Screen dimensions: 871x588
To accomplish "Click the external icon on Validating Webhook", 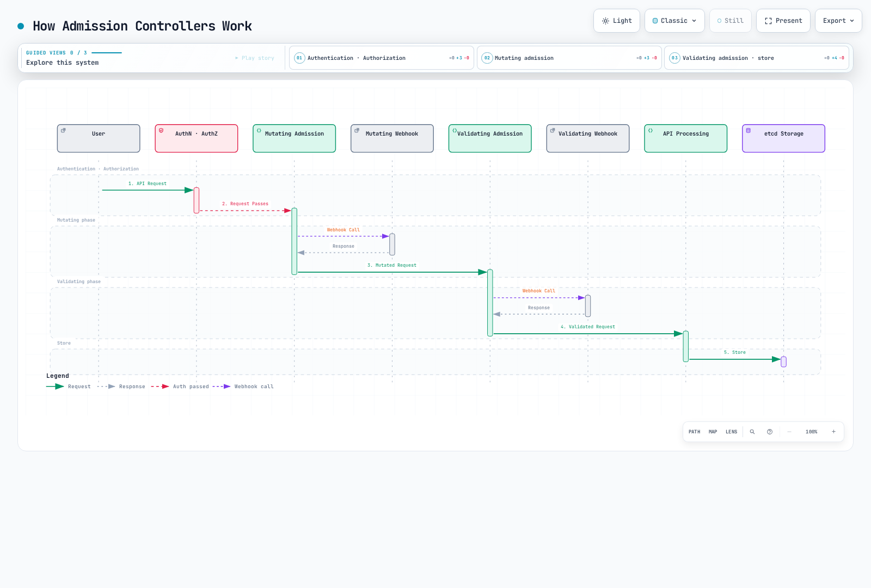I will [x=553, y=131].
